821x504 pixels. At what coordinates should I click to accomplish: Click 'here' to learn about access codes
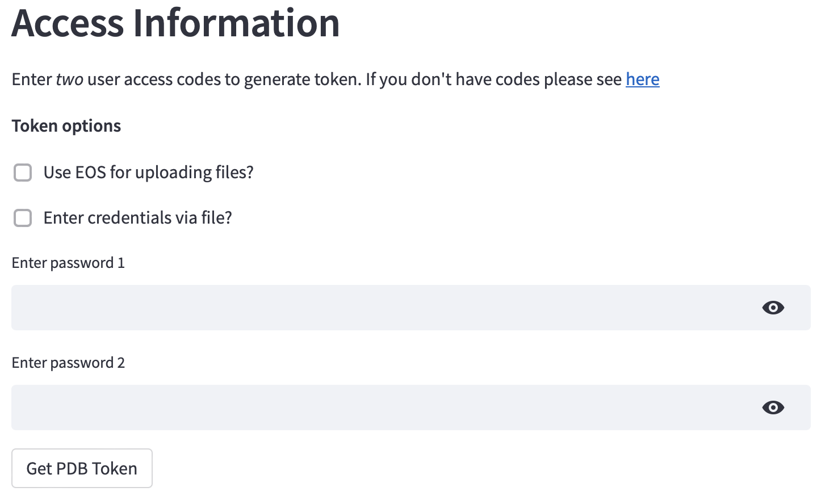pyautogui.click(x=642, y=79)
